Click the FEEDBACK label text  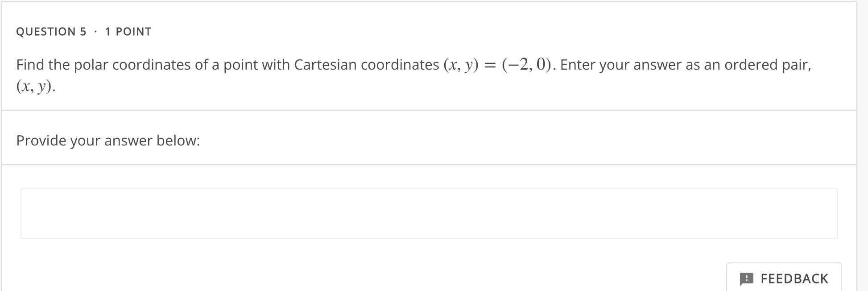pos(794,279)
